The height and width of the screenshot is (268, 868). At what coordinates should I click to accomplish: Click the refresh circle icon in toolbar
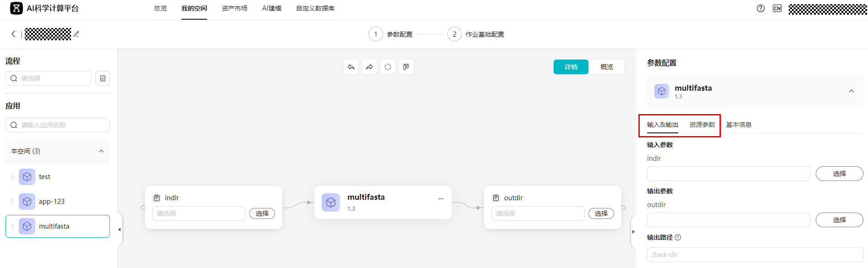[388, 67]
